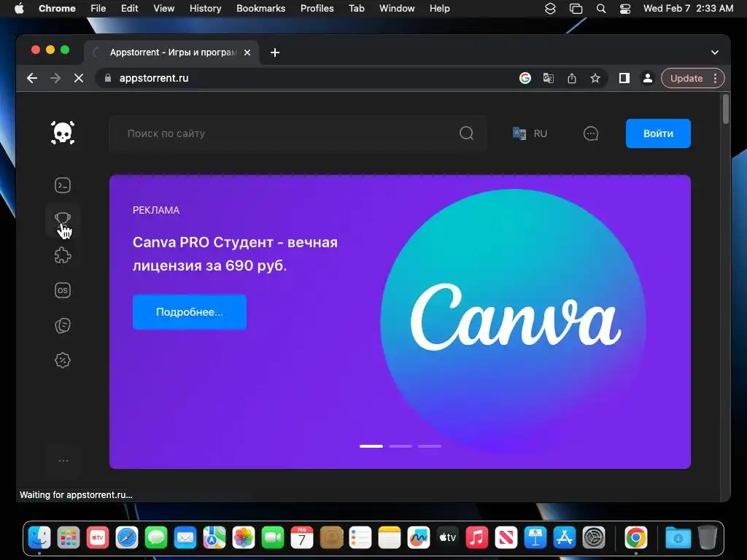Open Launchpad from the dock
Screen dimensions: 747x560
tap(69, 538)
